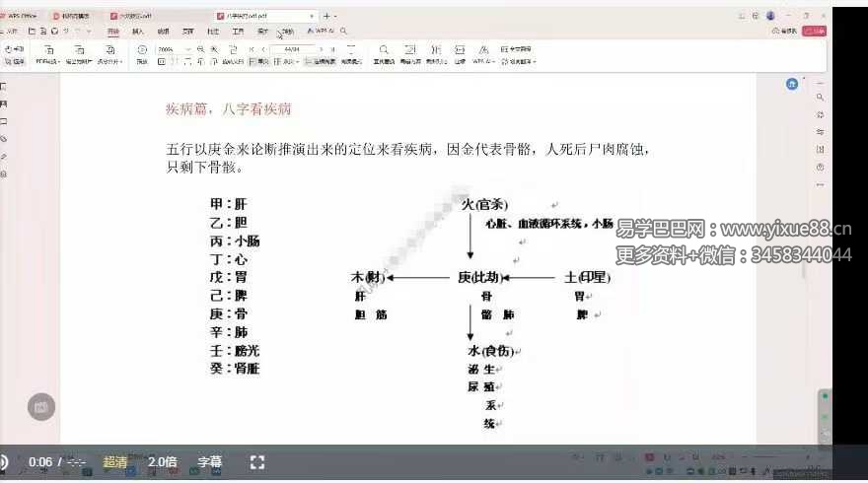The image size is (868, 483).
Task: Open 2.0倍 playback speed menu
Action: (162, 462)
